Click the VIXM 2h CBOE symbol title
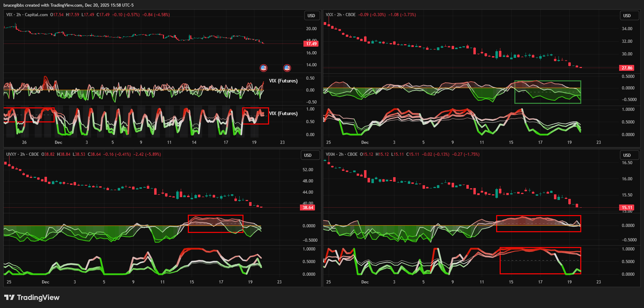Viewport: 644px width, 308px height. pos(341,154)
